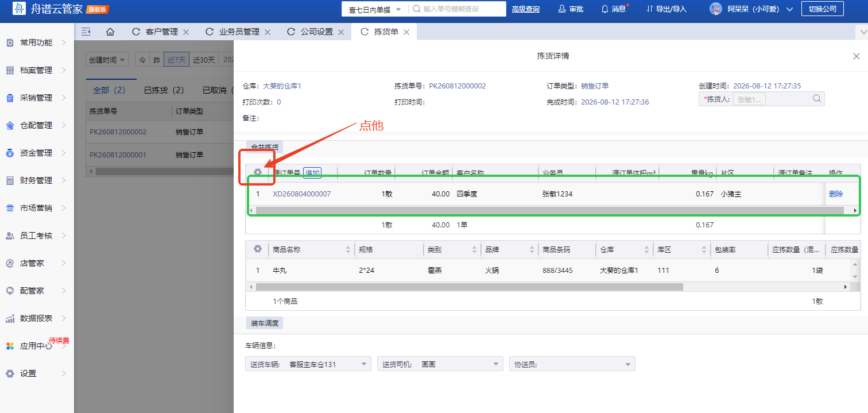Click the horizontal scrollbar of the product table
Viewport: 868px width, 413px height.
pos(469,287)
